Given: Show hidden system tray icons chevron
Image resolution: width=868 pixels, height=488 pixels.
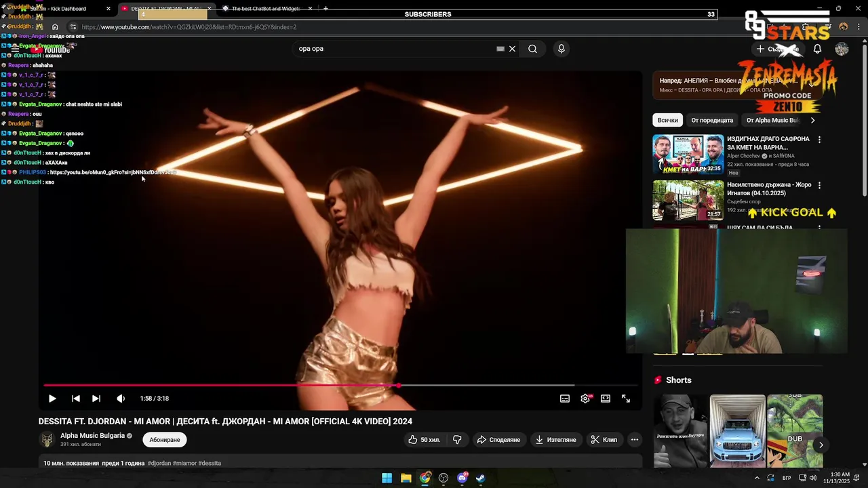Looking at the screenshot, I should click(x=757, y=478).
